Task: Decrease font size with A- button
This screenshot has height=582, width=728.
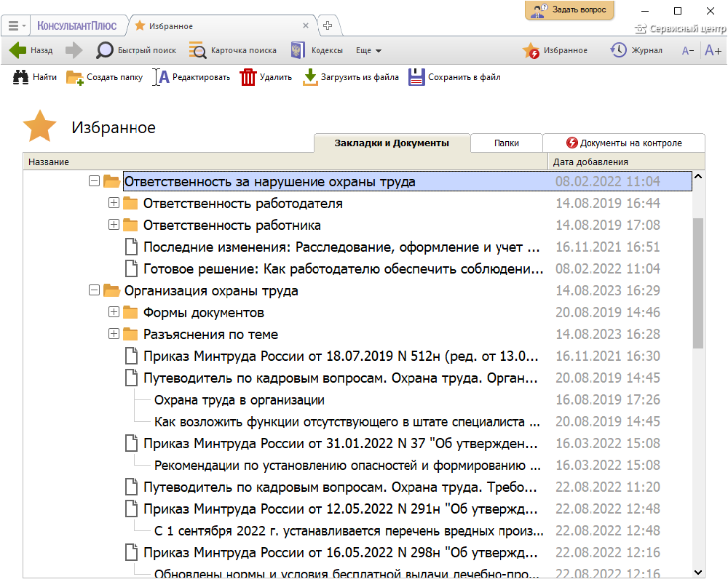Action: [x=688, y=51]
